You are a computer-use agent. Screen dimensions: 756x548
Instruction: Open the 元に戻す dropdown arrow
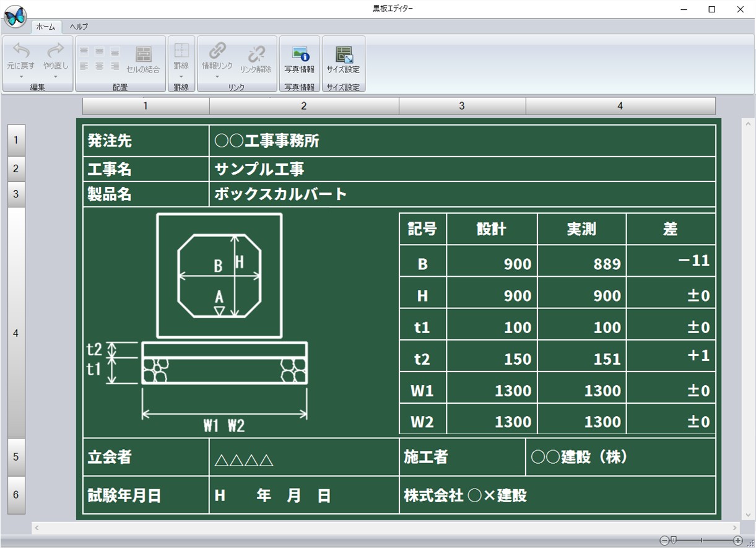click(x=21, y=77)
